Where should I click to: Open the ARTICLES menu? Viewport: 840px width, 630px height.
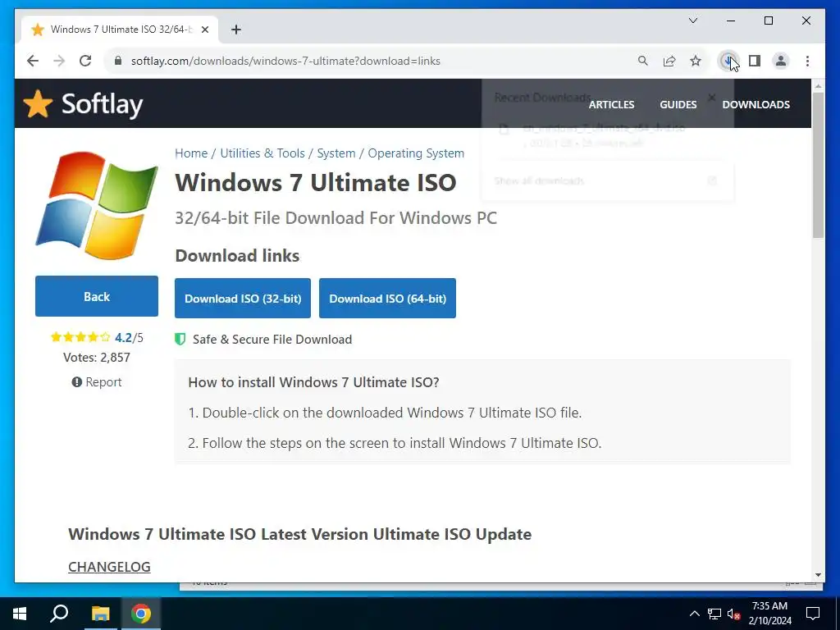(611, 104)
